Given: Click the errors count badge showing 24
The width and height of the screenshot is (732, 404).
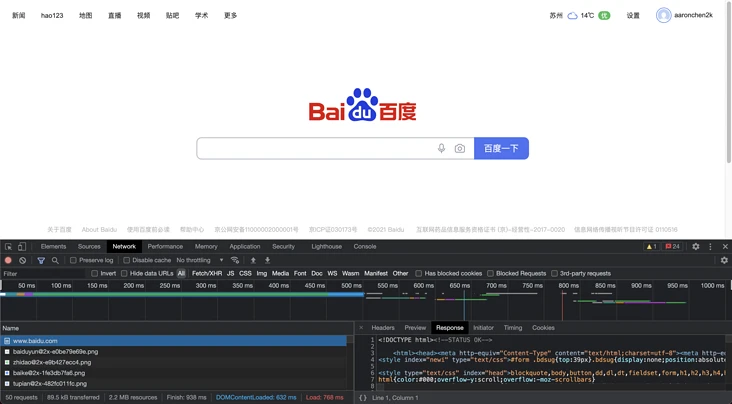Looking at the screenshot, I should (x=673, y=247).
